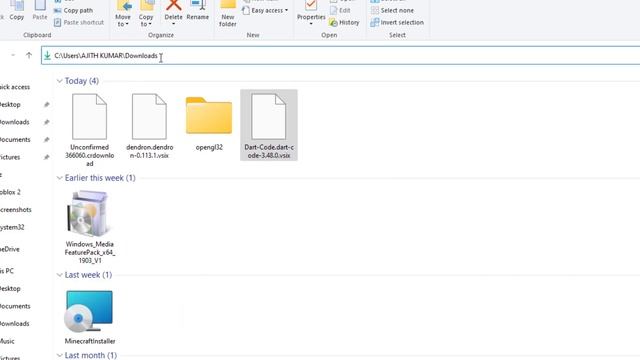Collapse the Today (4) group
This screenshot has height=360, width=640.
coord(60,81)
